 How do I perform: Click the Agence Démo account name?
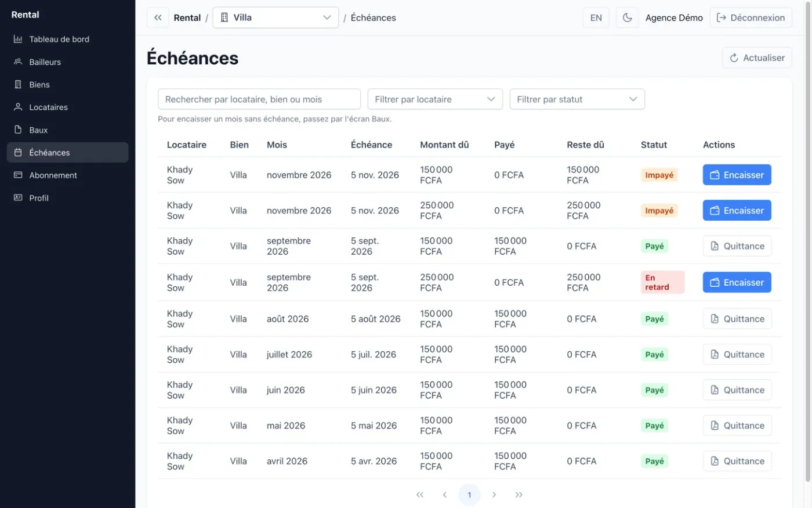[674, 17]
